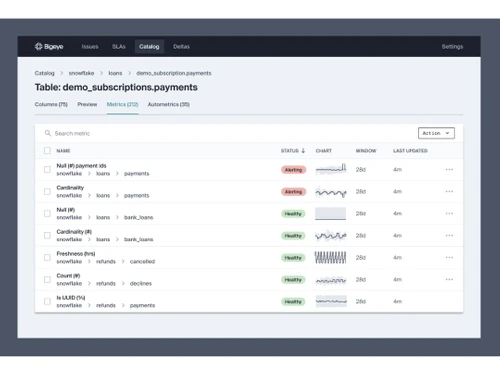The height and width of the screenshot is (375, 500).
Task: View chart for Cardinality (#) bank_loans
Action: (x=331, y=236)
